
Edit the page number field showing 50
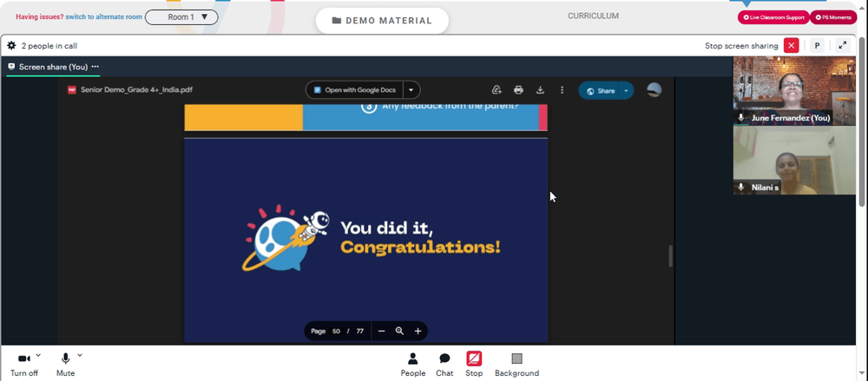point(336,332)
